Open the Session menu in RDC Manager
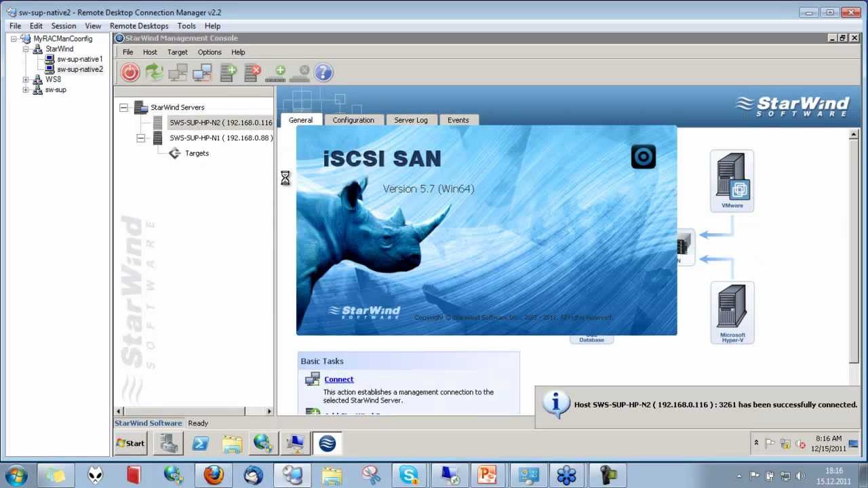The width and height of the screenshot is (868, 488). click(64, 26)
